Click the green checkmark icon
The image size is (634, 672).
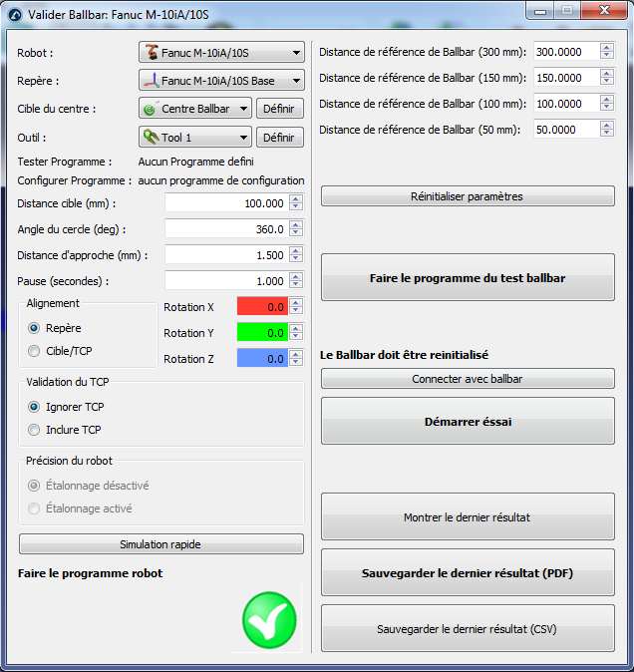pyautogui.click(x=269, y=621)
